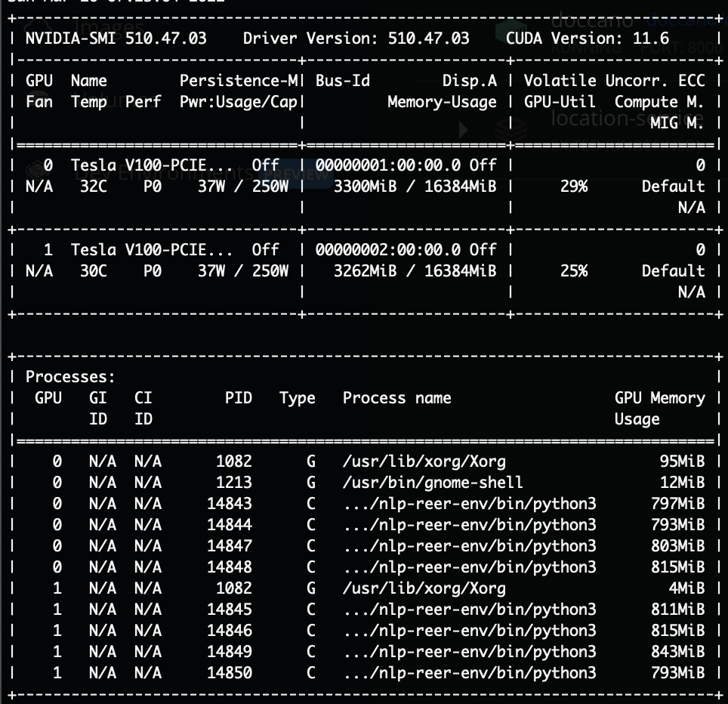The height and width of the screenshot is (704, 728).
Task: Expand the doccano container entry
Action: [x=593, y=19]
